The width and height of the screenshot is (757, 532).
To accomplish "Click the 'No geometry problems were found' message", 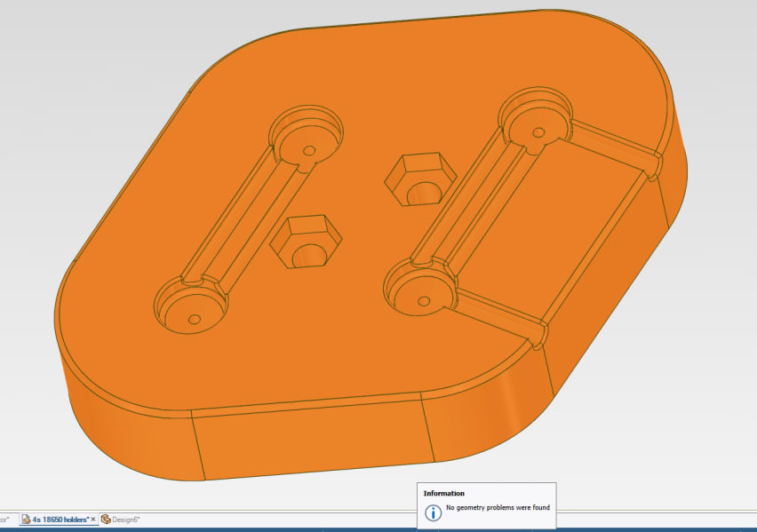I will pyautogui.click(x=498, y=507).
